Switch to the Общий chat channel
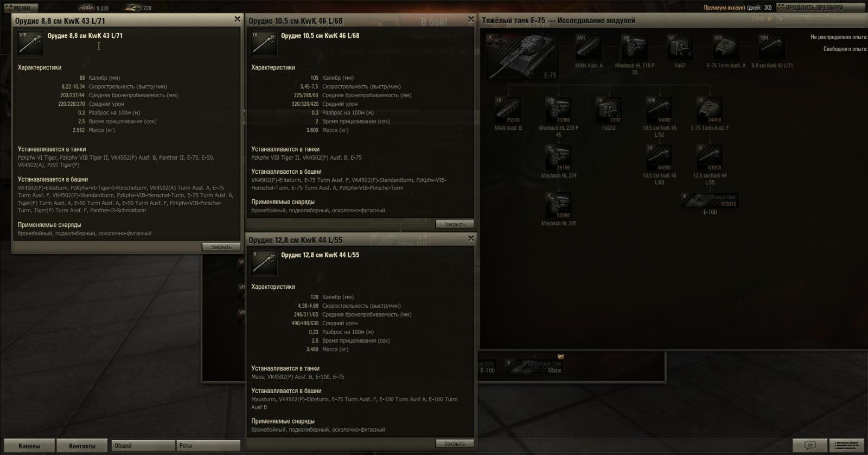Image resolution: width=868 pixels, height=455 pixels. point(143,446)
